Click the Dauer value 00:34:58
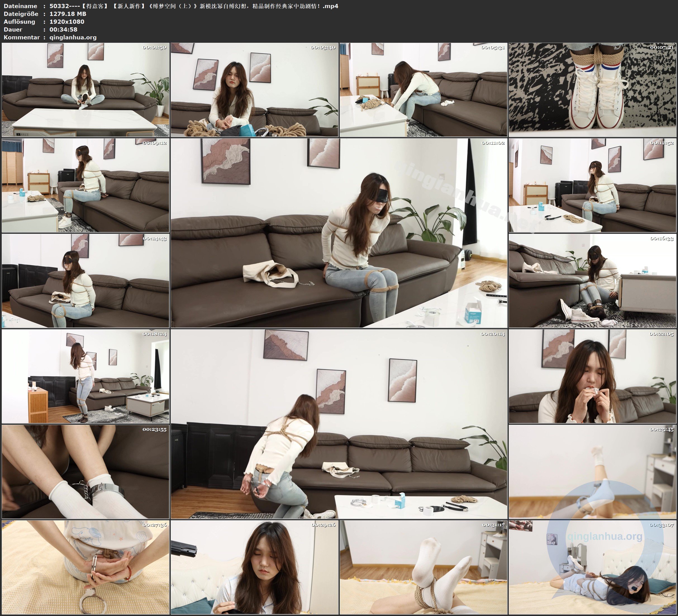 63,29
